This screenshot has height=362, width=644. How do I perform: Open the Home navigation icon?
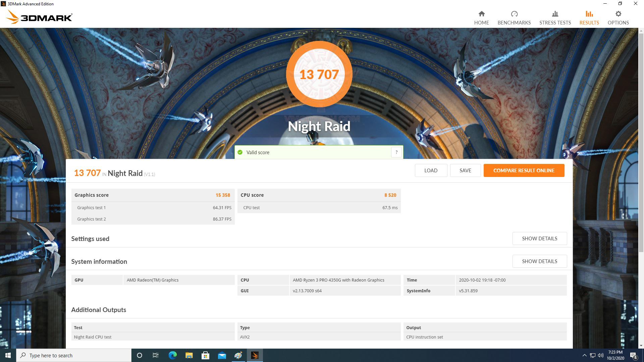point(481,14)
